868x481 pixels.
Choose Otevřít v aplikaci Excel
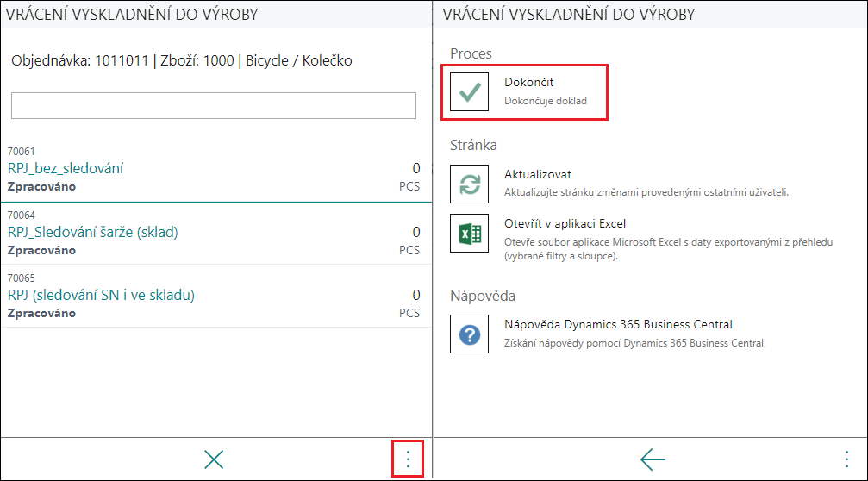[565, 223]
